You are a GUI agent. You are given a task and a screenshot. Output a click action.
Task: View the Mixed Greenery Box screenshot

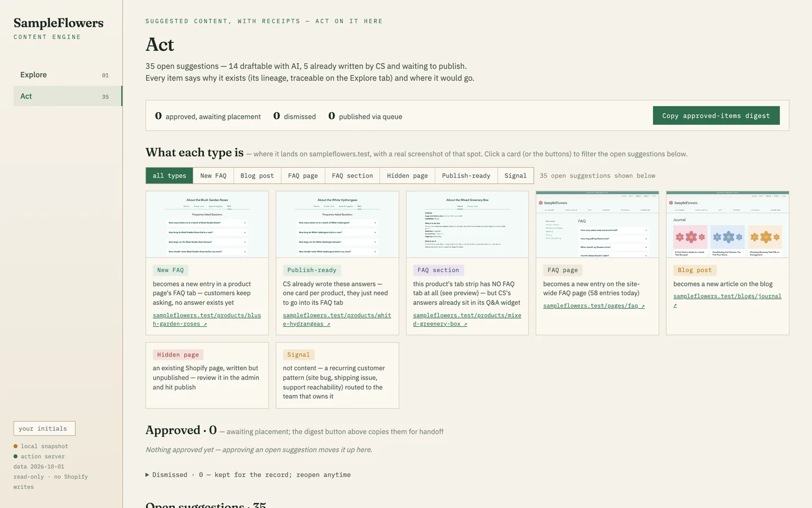point(467,225)
